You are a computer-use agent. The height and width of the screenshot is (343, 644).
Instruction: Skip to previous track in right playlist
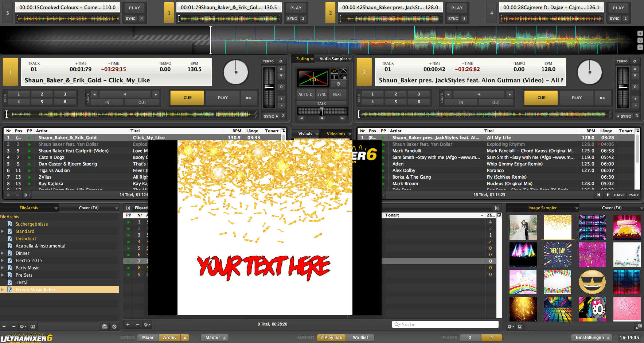pyautogui.click(x=598, y=195)
